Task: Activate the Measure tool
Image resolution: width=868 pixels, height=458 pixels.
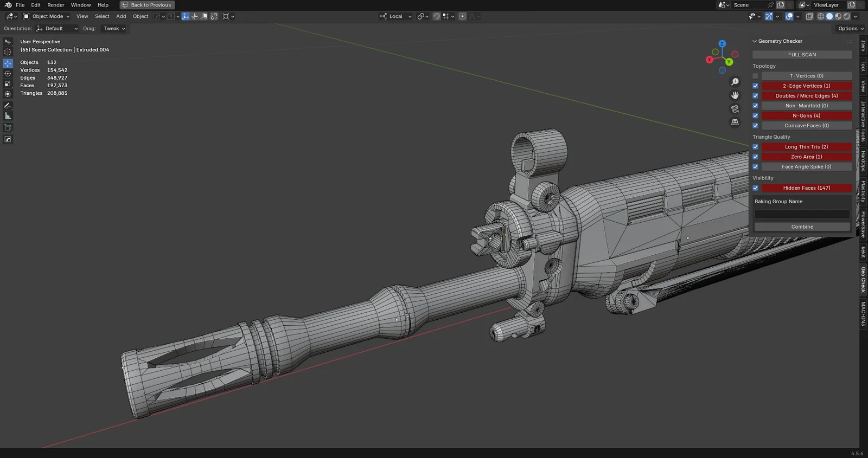Action: pyautogui.click(x=8, y=116)
